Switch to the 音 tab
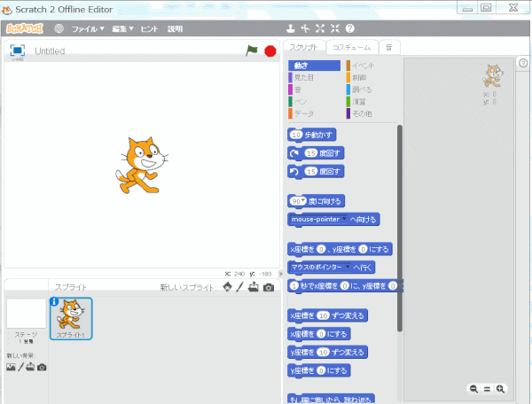The width and height of the screenshot is (532, 404). 389,48
